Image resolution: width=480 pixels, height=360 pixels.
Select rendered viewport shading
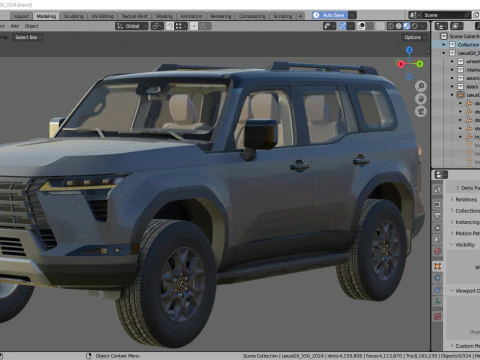pyautogui.click(x=415, y=26)
